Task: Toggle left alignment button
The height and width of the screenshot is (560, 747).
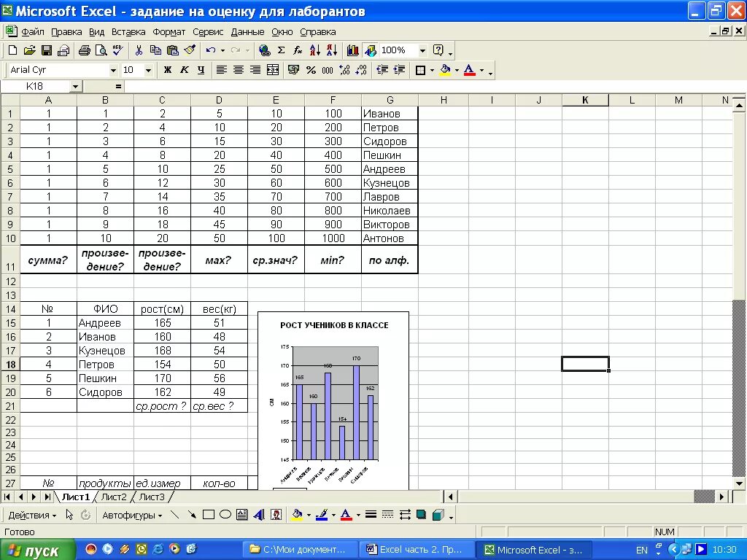Action: [222, 70]
